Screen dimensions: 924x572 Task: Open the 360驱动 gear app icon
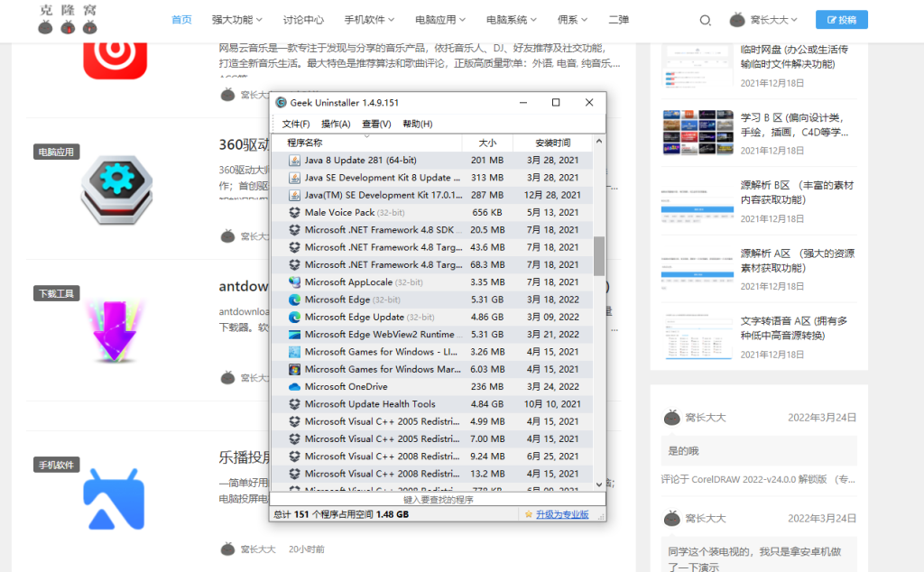[x=116, y=189]
